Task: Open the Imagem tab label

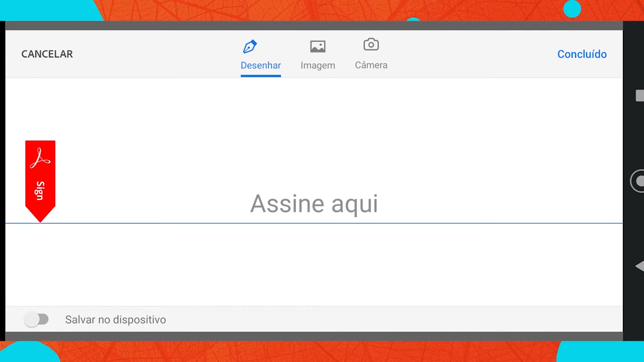Action: pyautogui.click(x=317, y=65)
